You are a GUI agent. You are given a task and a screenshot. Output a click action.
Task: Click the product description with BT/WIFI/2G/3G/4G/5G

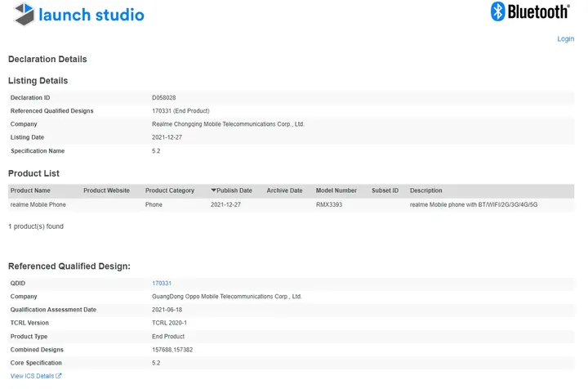click(473, 204)
